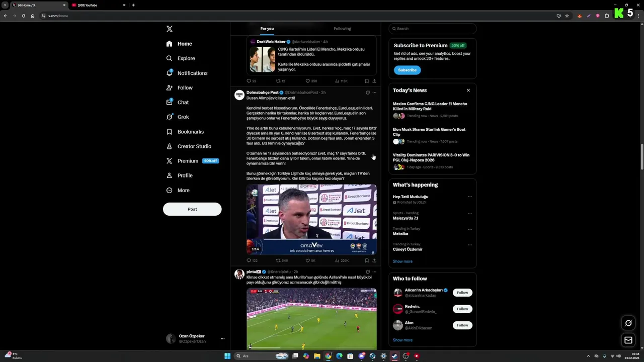The width and height of the screenshot is (644, 362).
Task: Dismiss the Today's News panel
Action: [468, 90]
